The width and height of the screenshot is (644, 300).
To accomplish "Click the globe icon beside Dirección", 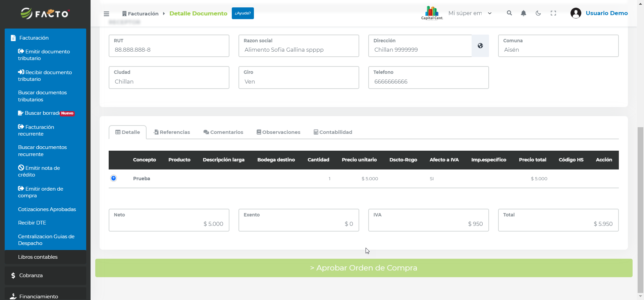I will [480, 46].
